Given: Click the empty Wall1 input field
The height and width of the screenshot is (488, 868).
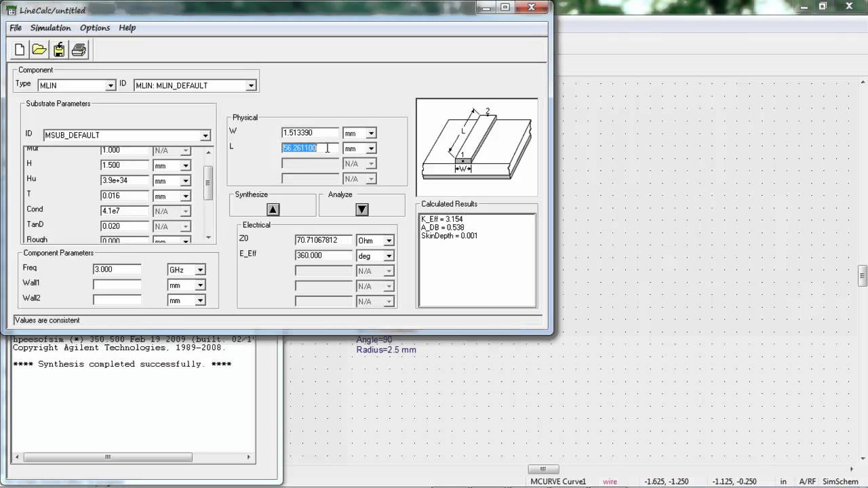Looking at the screenshot, I should tap(117, 285).
